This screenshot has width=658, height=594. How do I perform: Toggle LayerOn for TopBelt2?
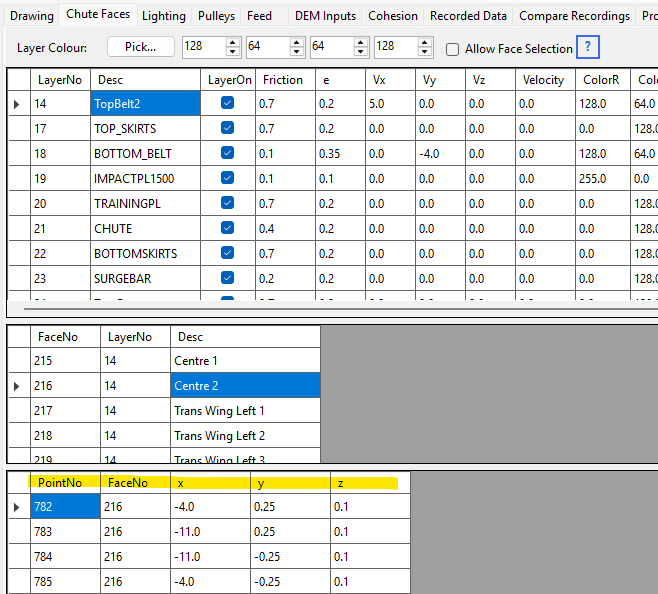coord(227,103)
